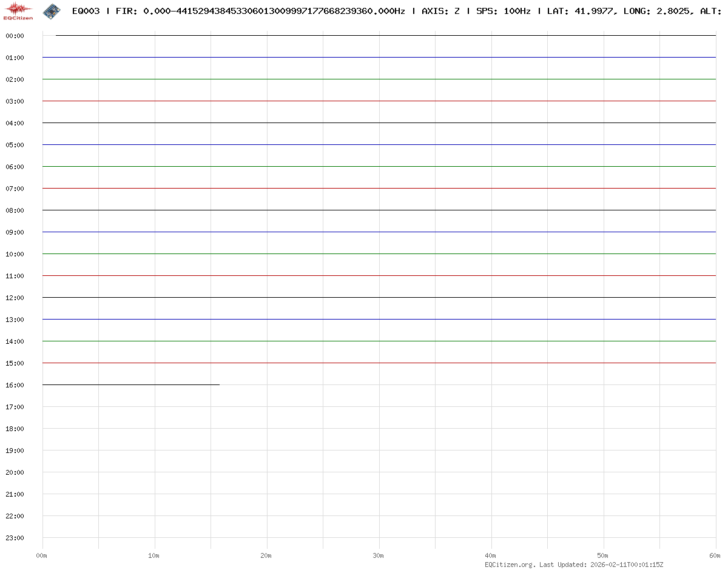Click the 10m minute axis label

pos(154,555)
